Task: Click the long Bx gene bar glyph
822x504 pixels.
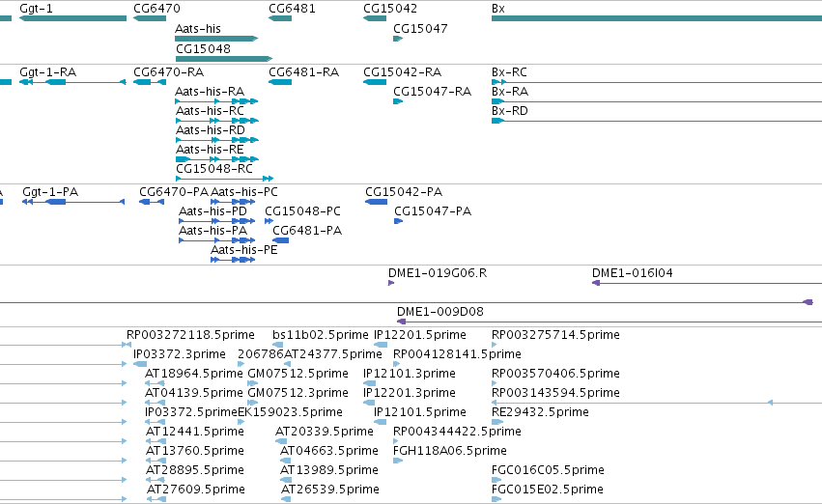Action: point(656,18)
